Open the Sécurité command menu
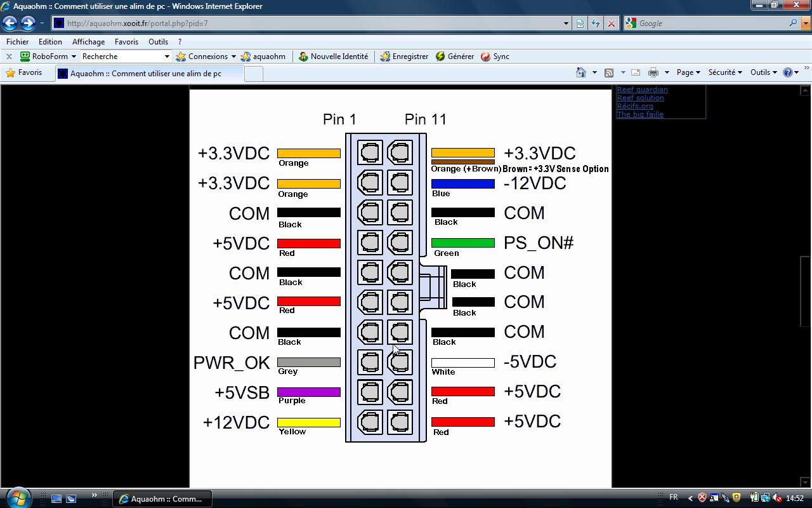 tap(725, 72)
